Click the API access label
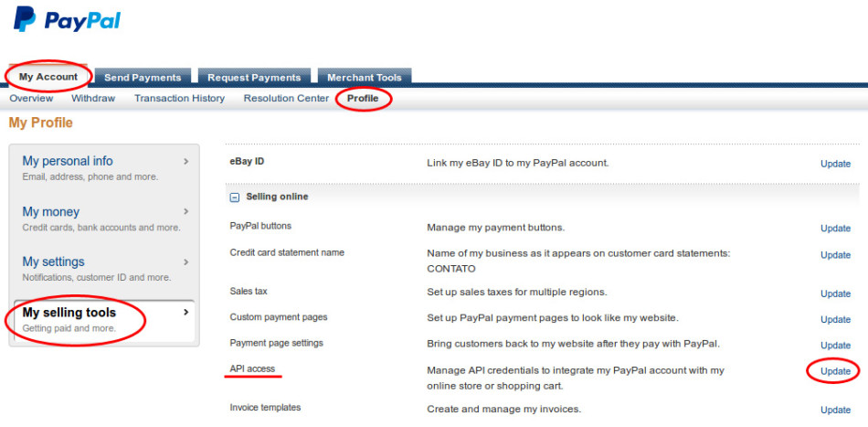The height and width of the screenshot is (427, 868). click(x=252, y=368)
